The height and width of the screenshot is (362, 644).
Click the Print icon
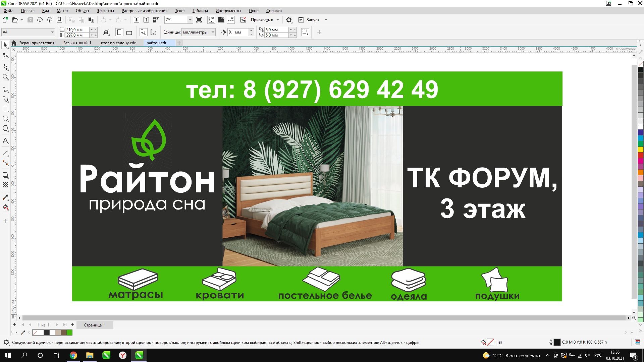pyautogui.click(x=59, y=20)
